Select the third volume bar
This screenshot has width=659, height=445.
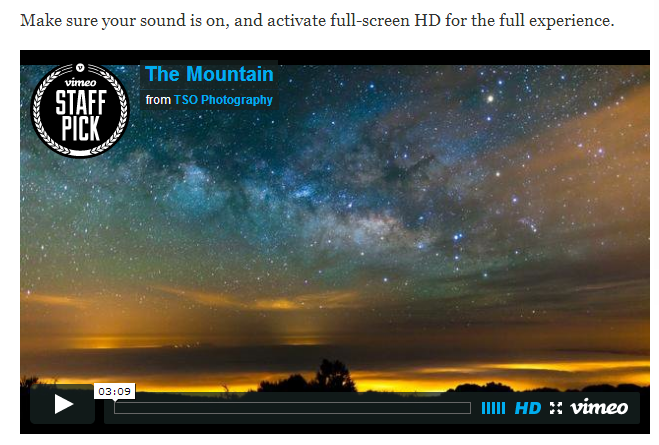[493, 408]
